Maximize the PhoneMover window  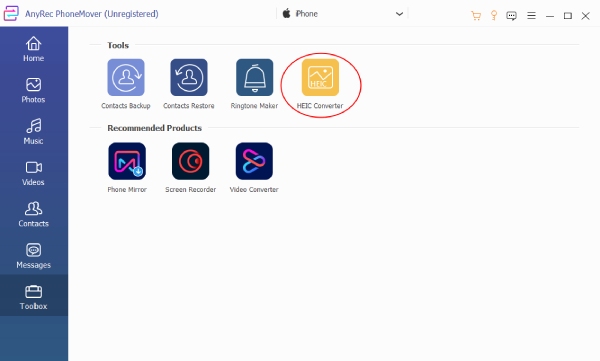pos(568,16)
